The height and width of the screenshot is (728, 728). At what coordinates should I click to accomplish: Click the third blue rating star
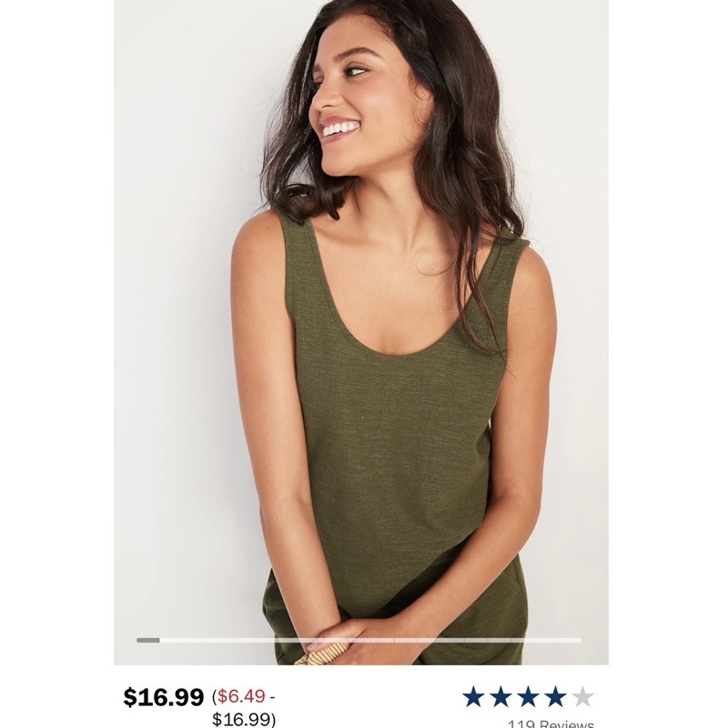pos(529,696)
